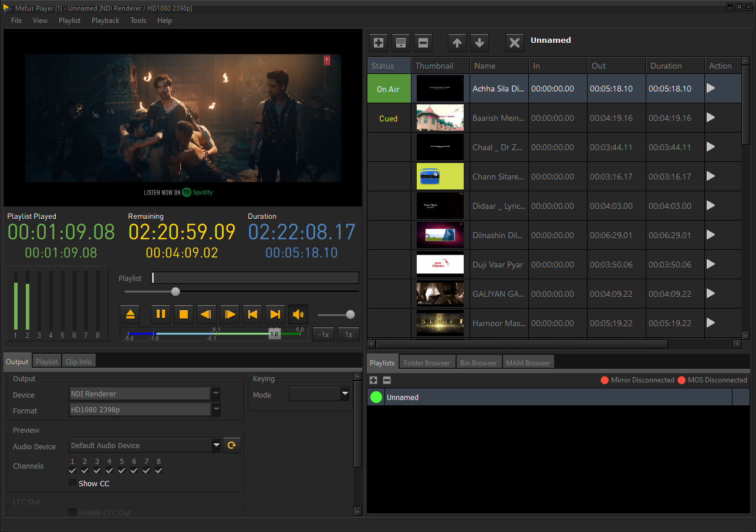Viewport: 756px width, 532px height.
Task: Toggle preview channel 1 checkbox
Action: [x=72, y=470]
